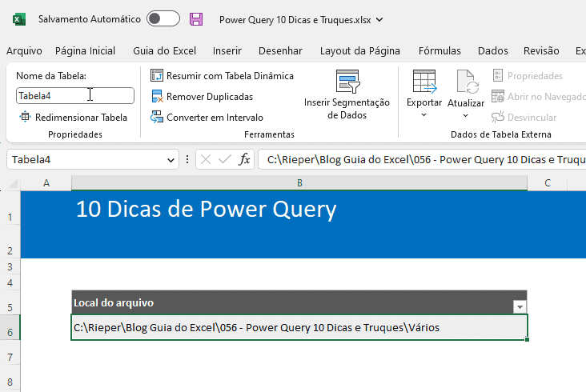Image resolution: width=586 pixels, height=392 pixels.
Task: Open the Name Box dropdown arrow
Action: point(171,160)
